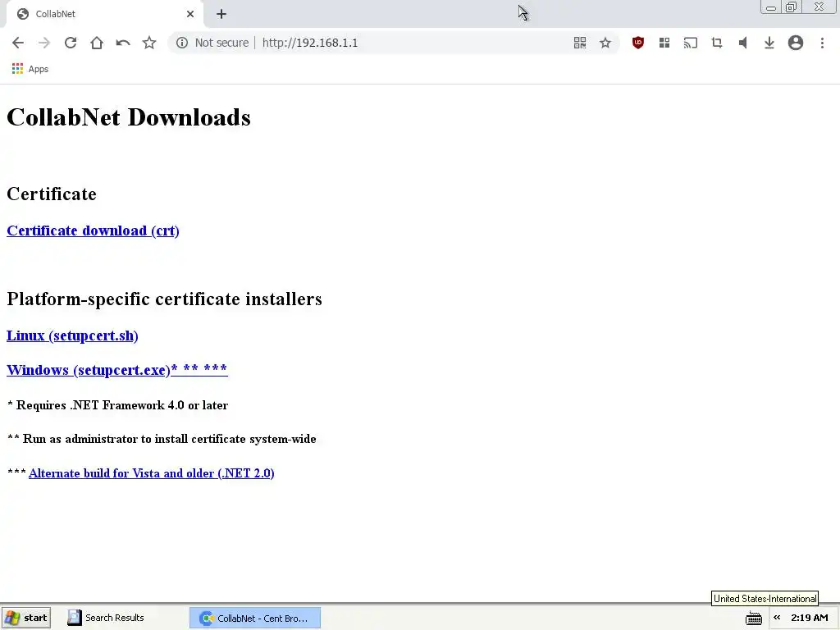The height and width of the screenshot is (630, 840).
Task: Select the CollabNet browser tab
Action: (x=104, y=14)
